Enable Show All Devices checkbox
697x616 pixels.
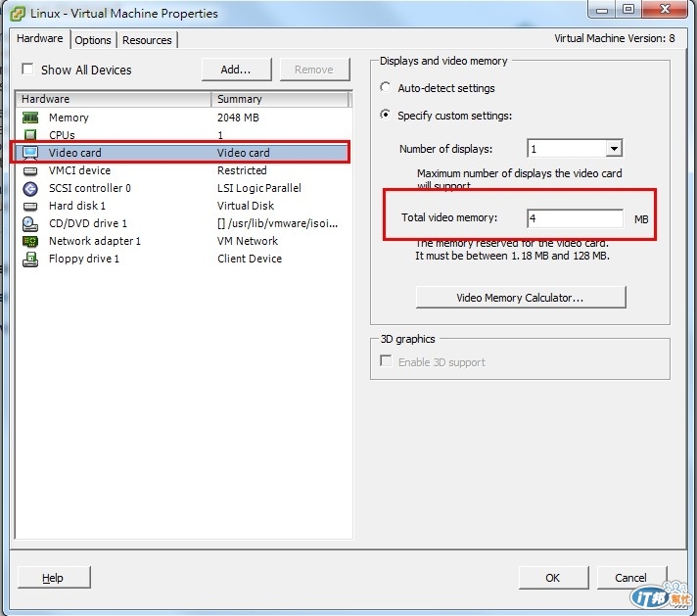click(x=27, y=70)
